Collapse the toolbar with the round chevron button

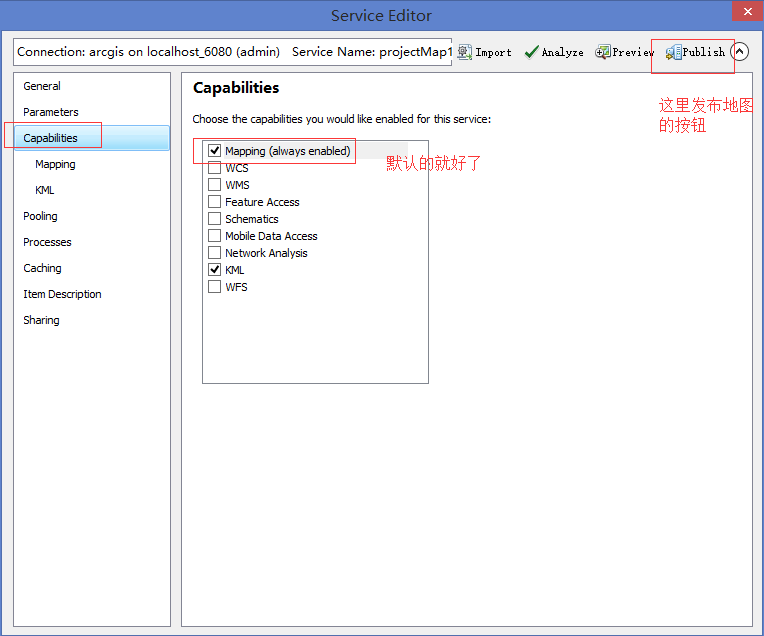coord(740,52)
